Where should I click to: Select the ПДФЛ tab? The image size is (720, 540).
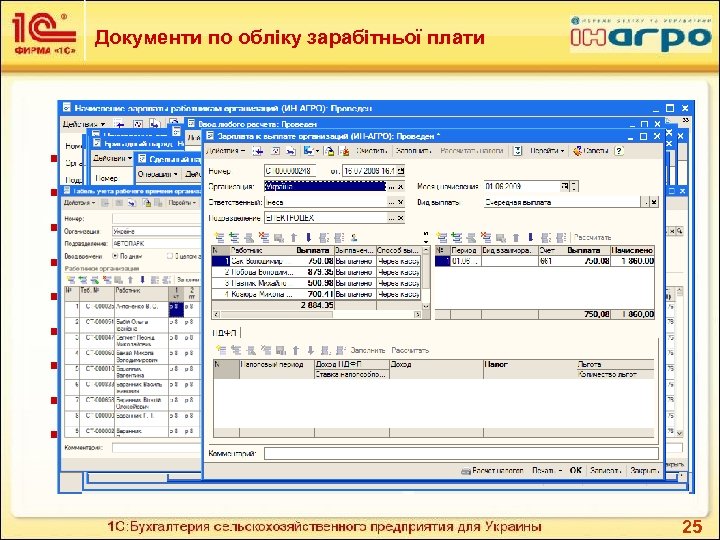click(x=225, y=332)
